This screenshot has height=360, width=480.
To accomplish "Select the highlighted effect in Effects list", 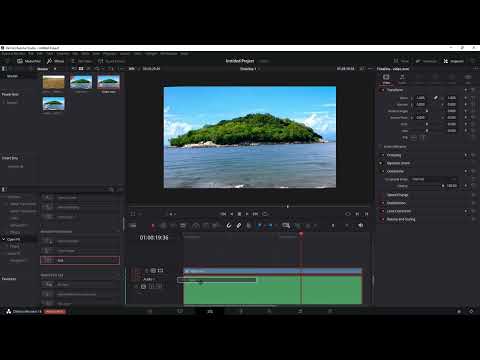I will [x=80, y=260].
